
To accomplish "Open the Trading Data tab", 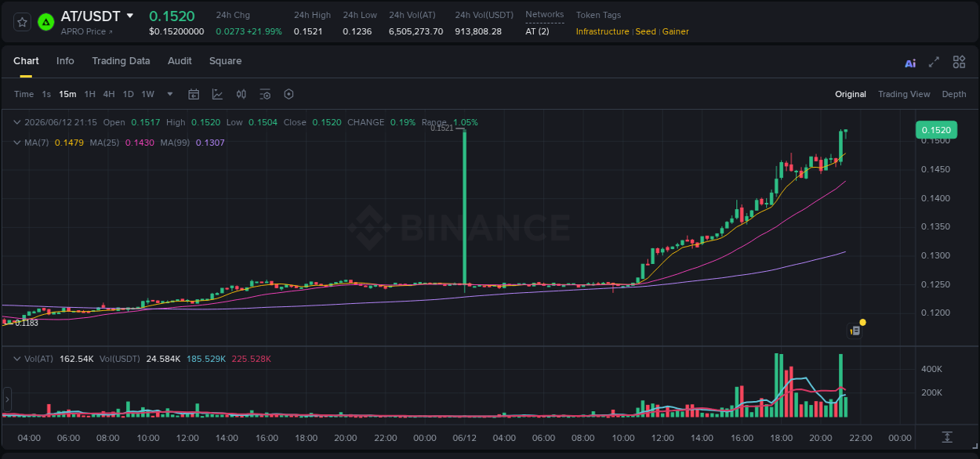I will [121, 61].
